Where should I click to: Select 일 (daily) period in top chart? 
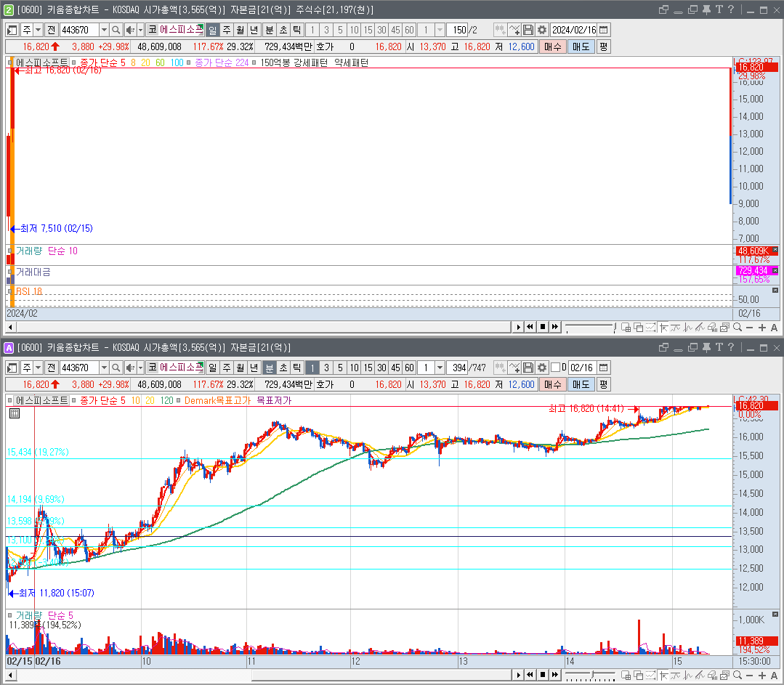[212, 30]
